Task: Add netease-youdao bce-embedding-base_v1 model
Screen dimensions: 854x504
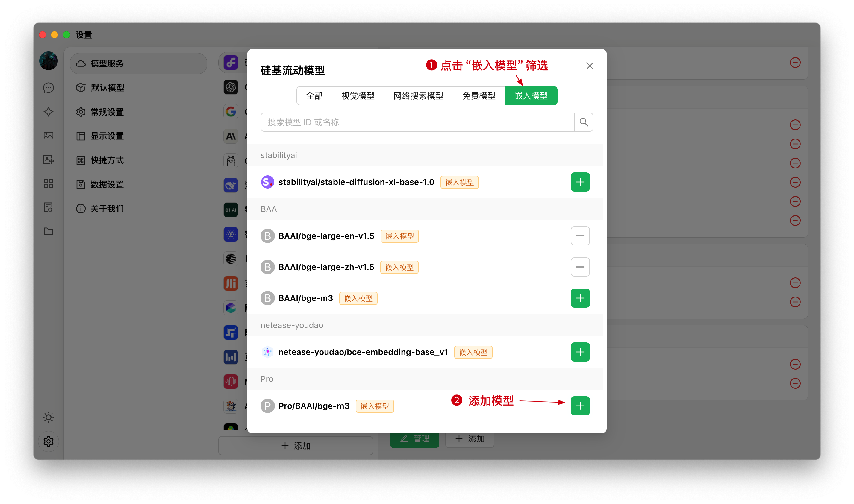Action: 580,352
